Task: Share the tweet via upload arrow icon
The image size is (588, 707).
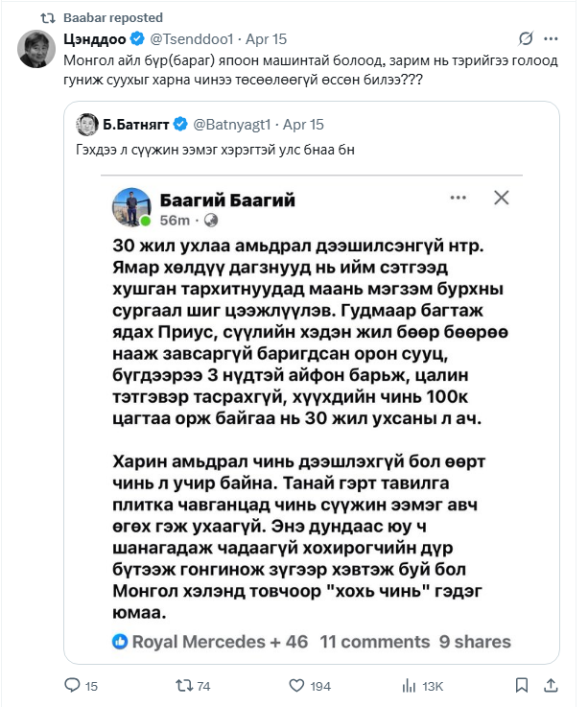Action: (551, 686)
